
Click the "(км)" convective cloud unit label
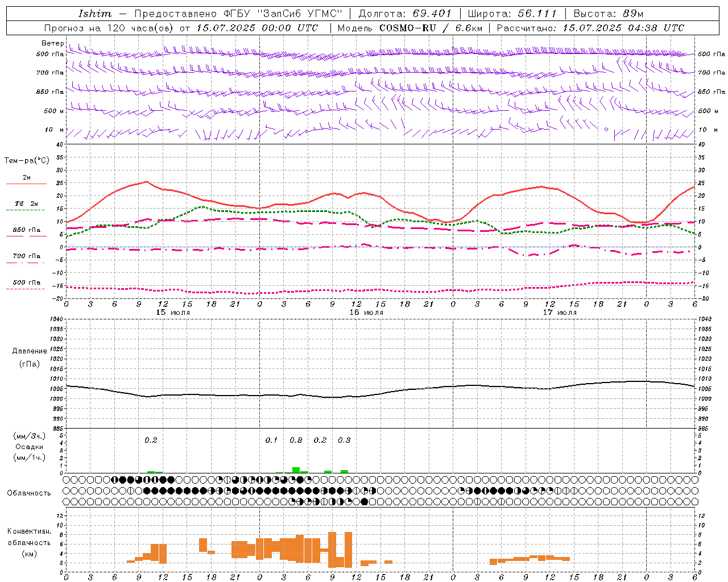pos(30,554)
